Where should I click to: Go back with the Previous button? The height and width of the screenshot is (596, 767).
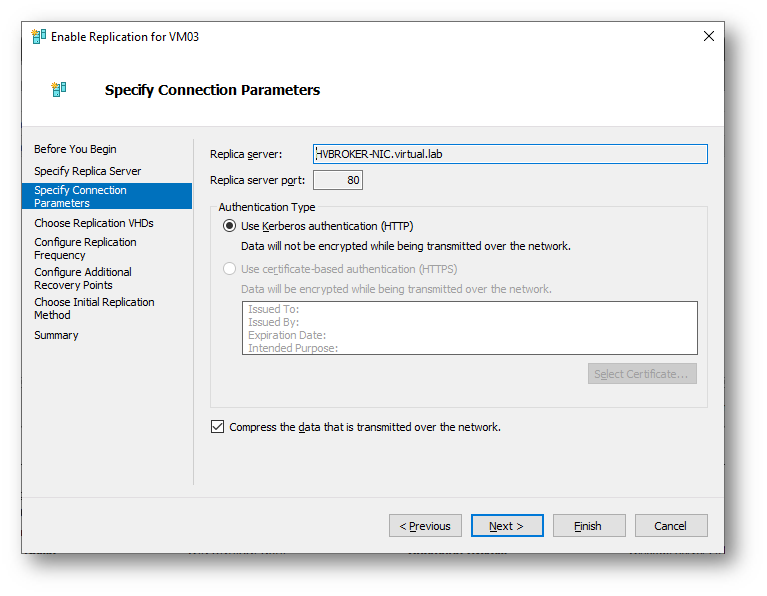pyautogui.click(x=425, y=526)
